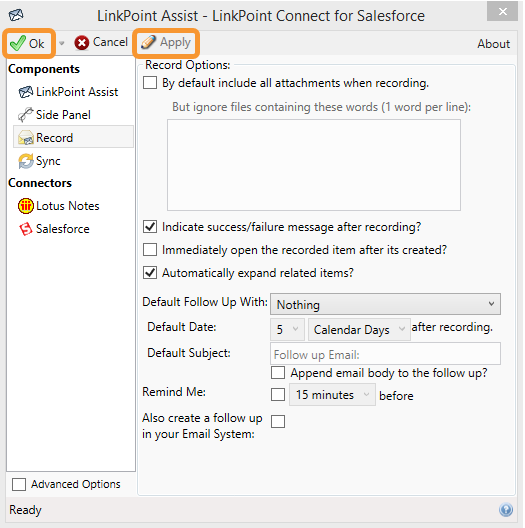
Task: Select the LinkPoint Assist envelope icon
Action: pyautogui.click(x=26, y=92)
